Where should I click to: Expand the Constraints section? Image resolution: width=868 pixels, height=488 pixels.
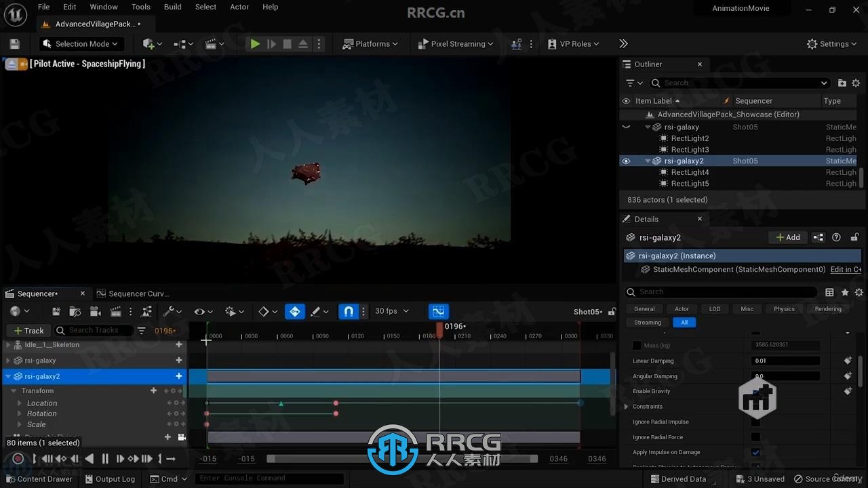pyautogui.click(x=626, y=407)
